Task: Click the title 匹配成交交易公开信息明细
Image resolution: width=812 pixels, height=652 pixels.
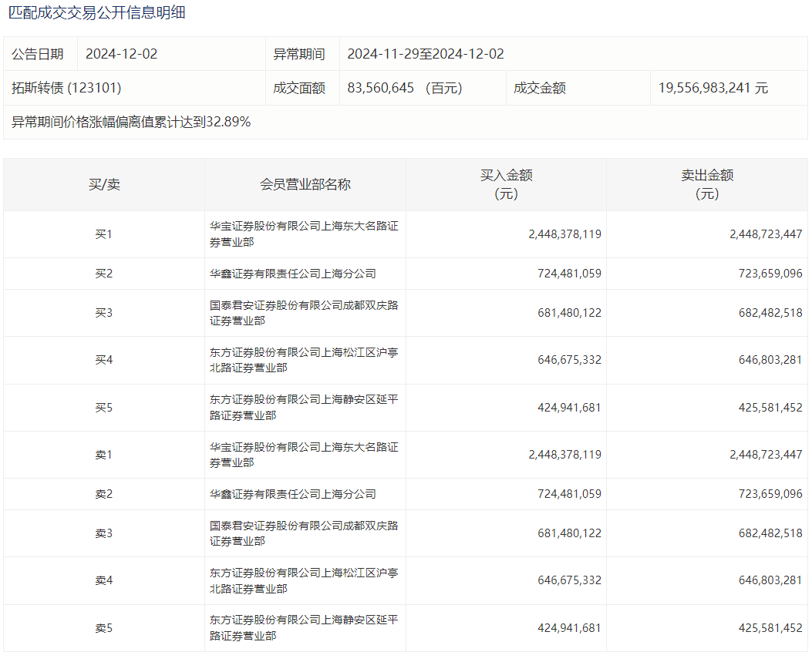Action: click(x=97, y=12)
